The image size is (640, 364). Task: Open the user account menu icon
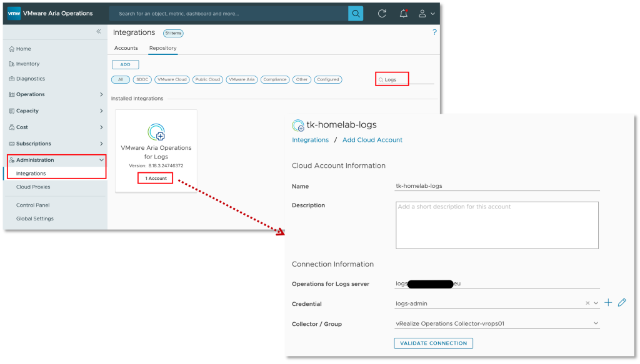click(422, 14)
